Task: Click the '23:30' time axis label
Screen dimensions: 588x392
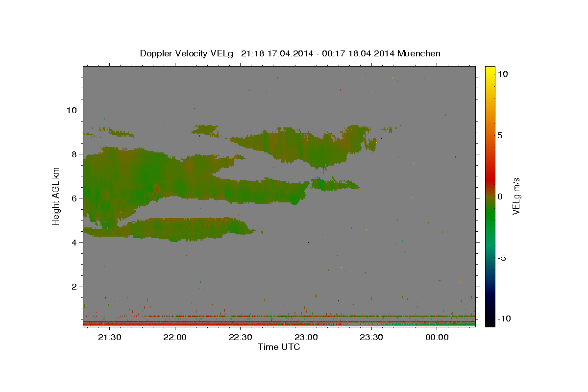Action: pyautogui.click(x=371, y=337)
